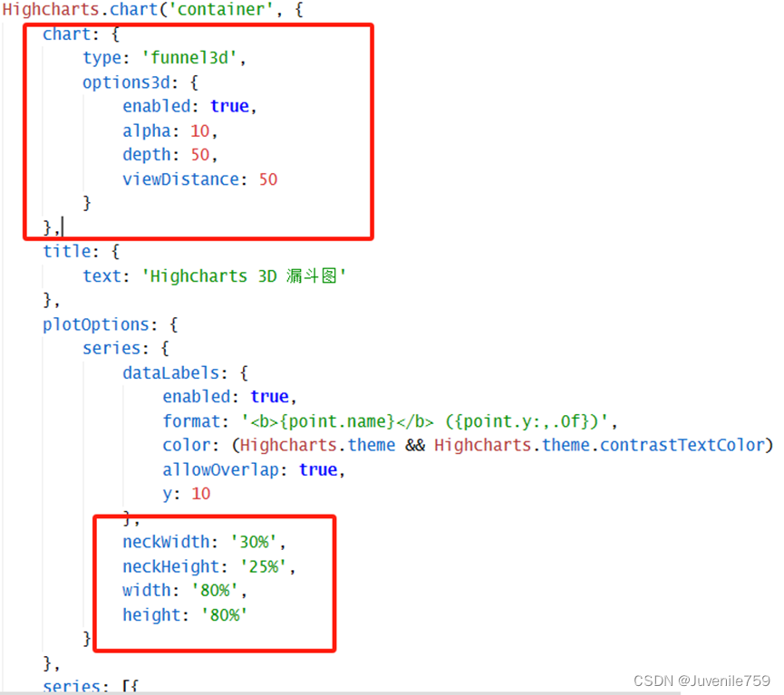Click the 'type' property keyword

pos(102,57)
